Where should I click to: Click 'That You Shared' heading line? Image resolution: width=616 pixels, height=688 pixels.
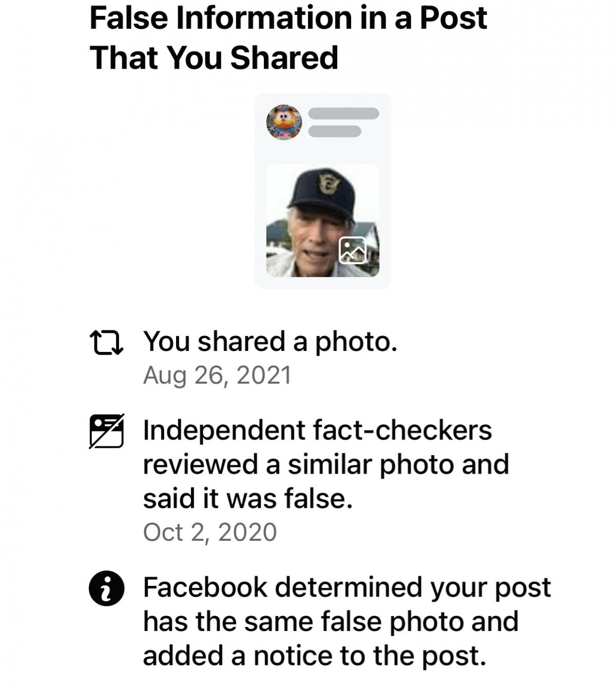(x=214, y=57)
